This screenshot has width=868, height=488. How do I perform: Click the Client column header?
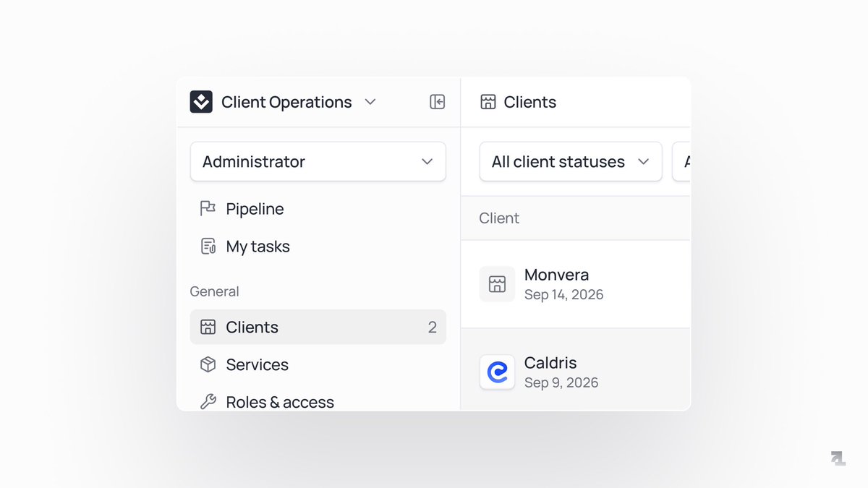tap(499, 218)
